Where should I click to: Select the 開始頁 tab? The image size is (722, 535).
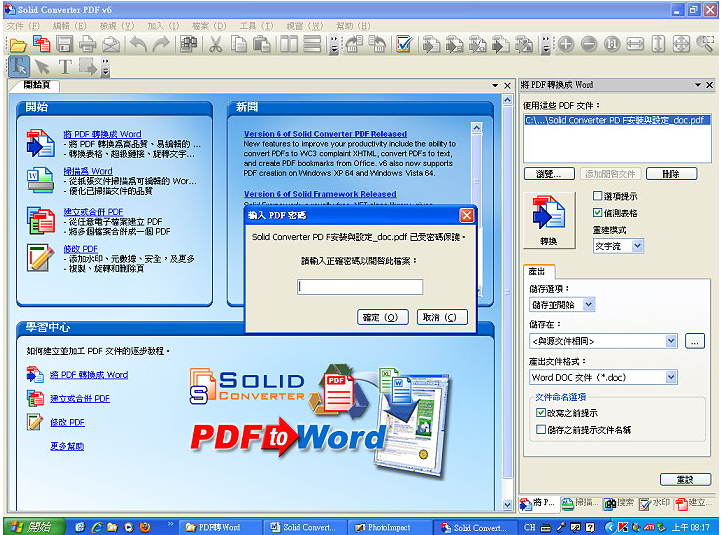pyautogui.click(x=36, y=85)
